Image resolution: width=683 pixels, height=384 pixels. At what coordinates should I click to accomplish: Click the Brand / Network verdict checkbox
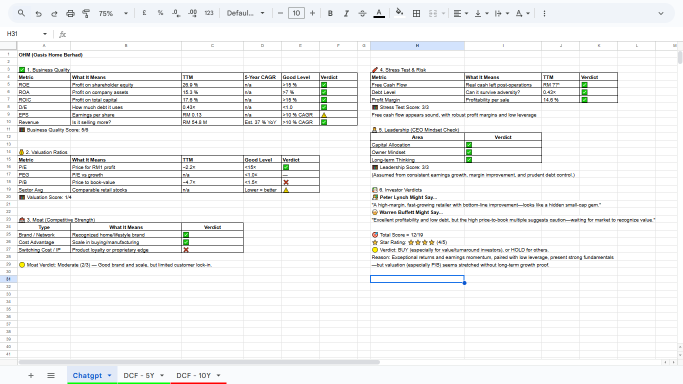click(186, 235)
